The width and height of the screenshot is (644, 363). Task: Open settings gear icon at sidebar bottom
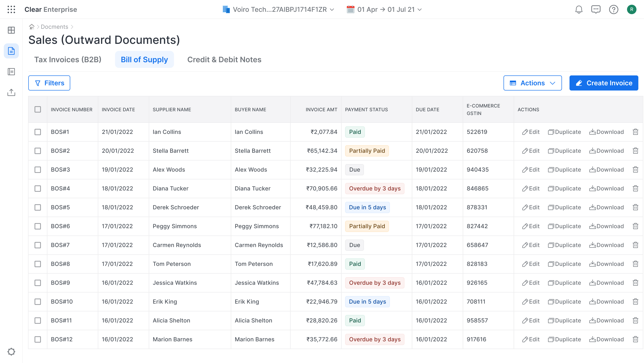point(11,352)
